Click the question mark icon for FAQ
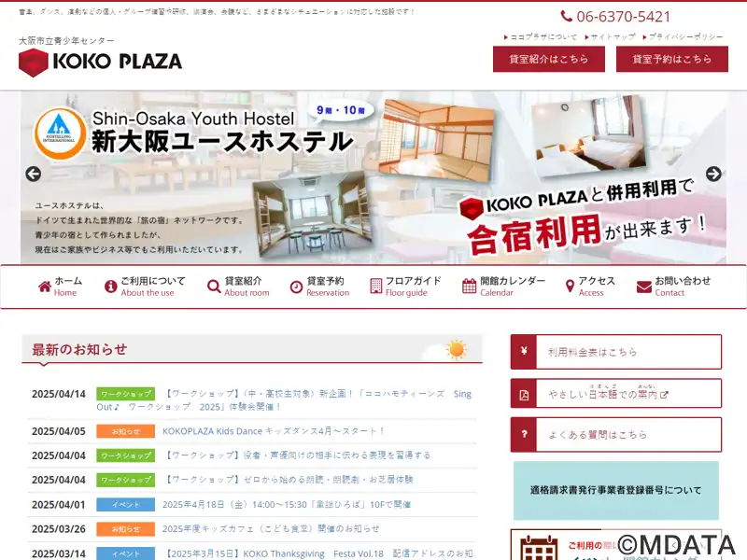The image size is (747, 560). 524,434
